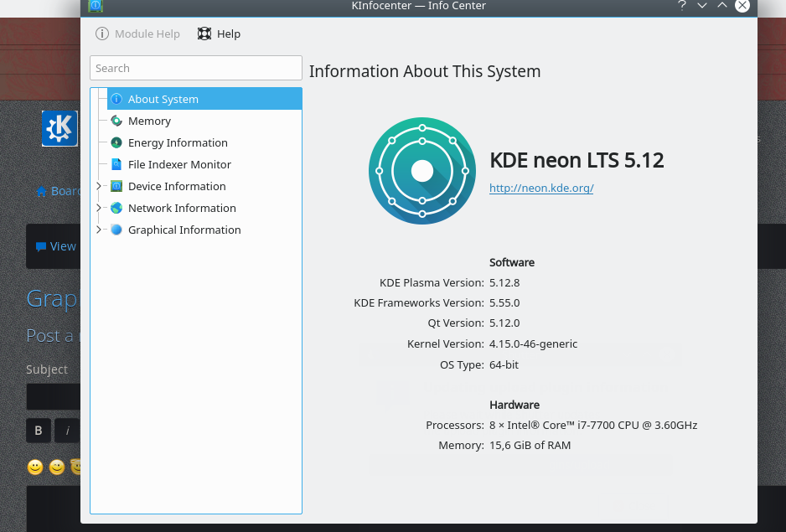Click the Processors Intel Core i7-7700 value
The image size is (786, 532).
click(593, 426)
